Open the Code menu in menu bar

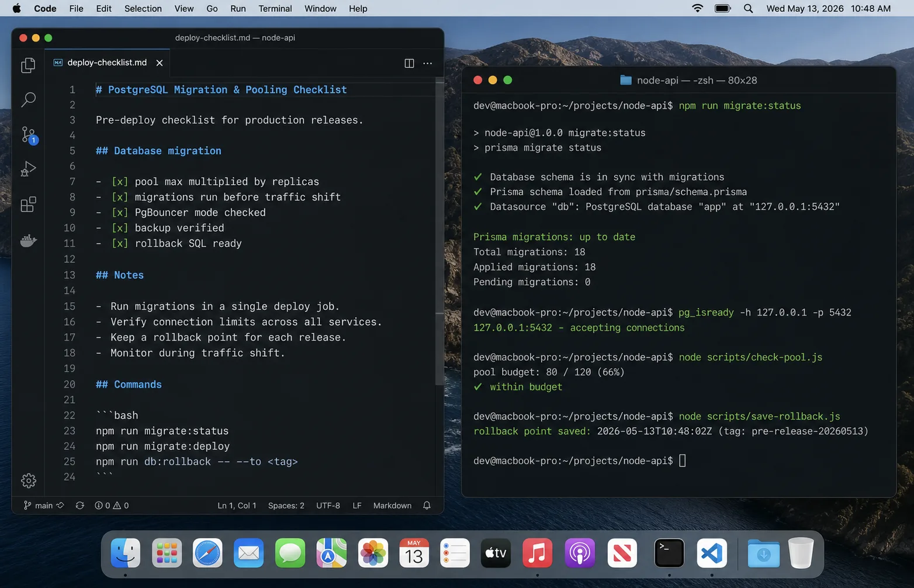[45, 8]
